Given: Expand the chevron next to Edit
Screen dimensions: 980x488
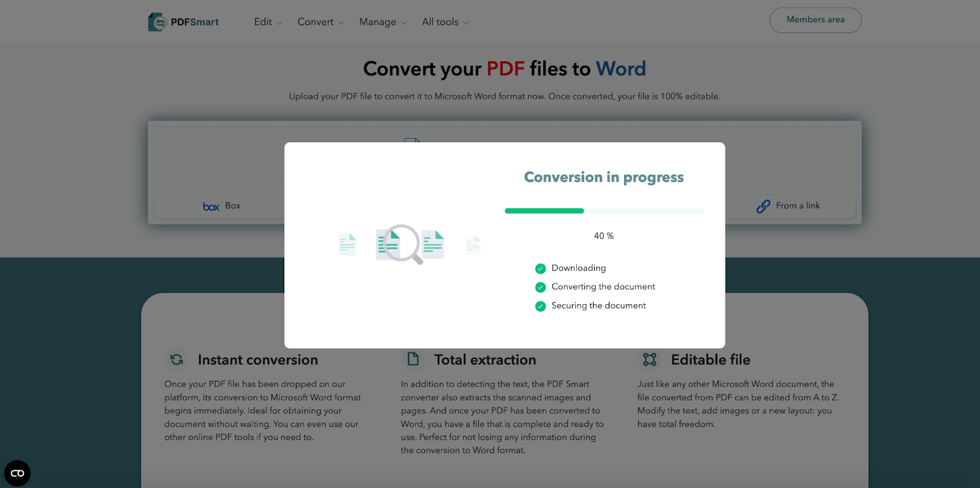Looking at the screenshot, I should tap(279, 23).
